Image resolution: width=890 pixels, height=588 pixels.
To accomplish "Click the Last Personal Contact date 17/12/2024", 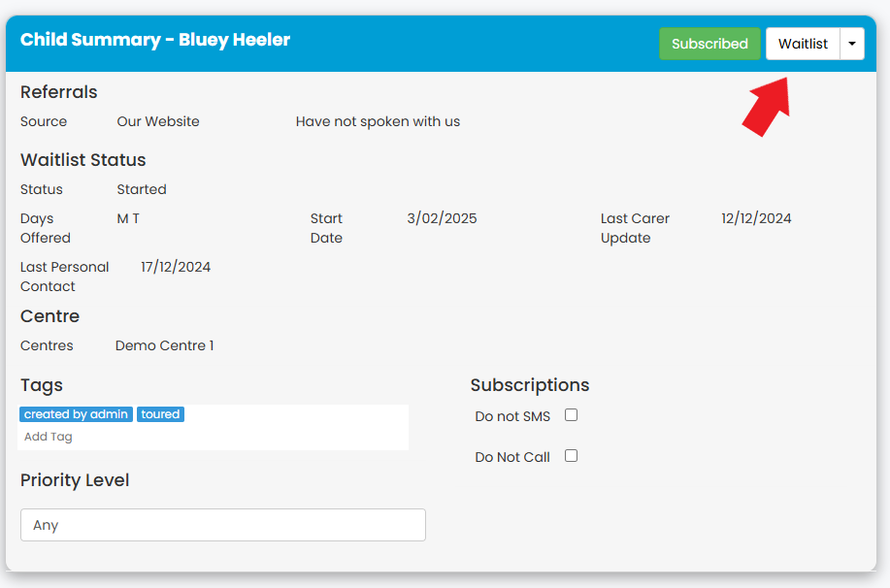I will (x=176, y=267).
